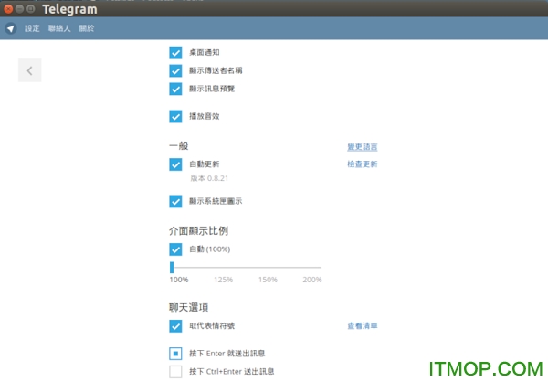
Task: Set the scale slider to 125%
Action: [224, 280]
